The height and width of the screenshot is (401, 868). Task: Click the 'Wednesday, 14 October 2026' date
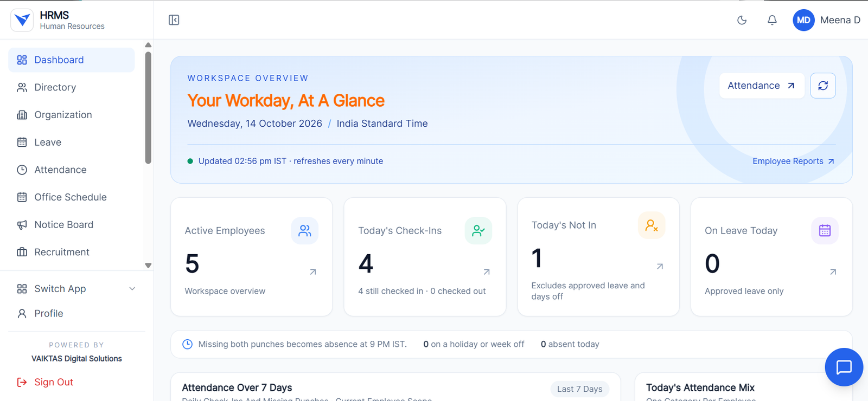click(x=255, y=124)
